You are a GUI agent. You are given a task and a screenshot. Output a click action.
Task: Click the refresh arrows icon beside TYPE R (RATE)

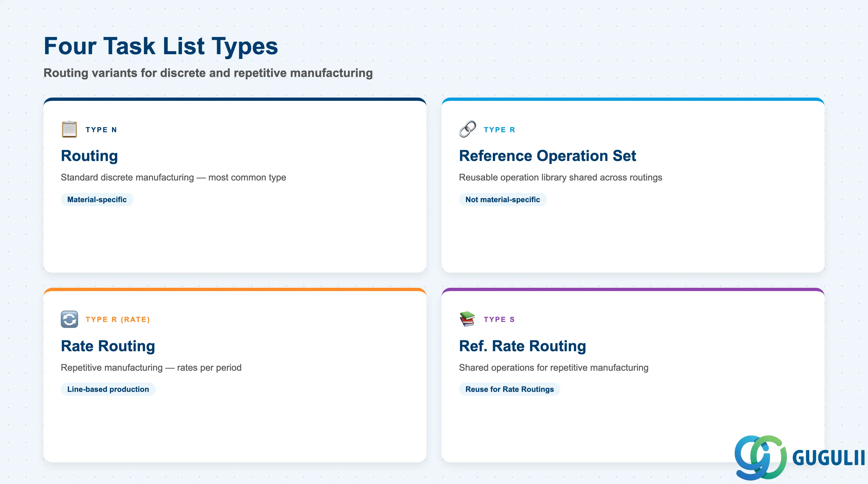[x=69, y=319]
